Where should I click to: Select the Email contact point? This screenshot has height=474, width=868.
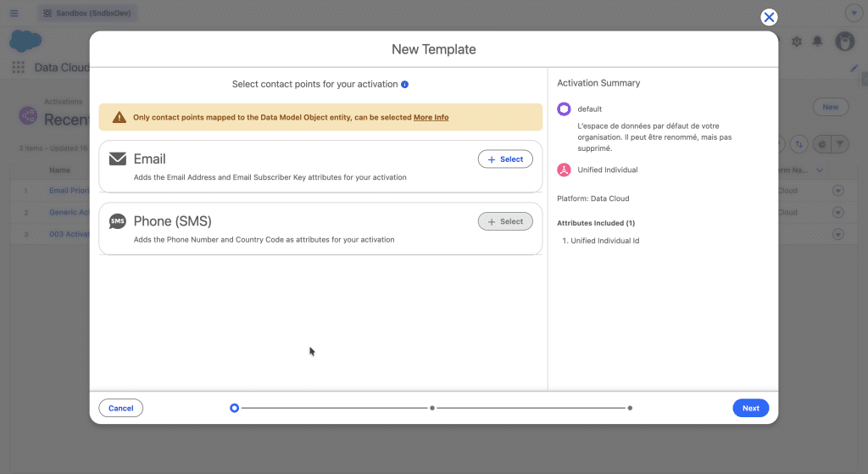(x=505, y=159)
